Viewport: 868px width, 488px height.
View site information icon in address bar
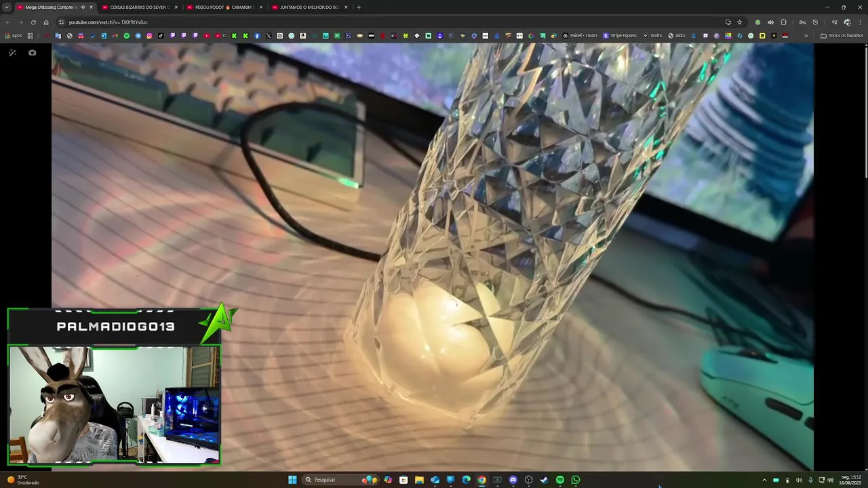62,22
